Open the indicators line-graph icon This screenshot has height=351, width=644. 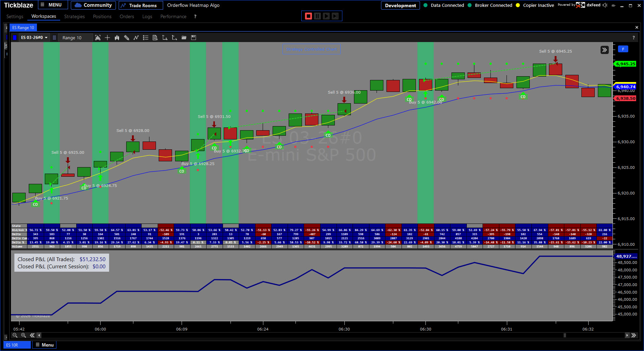pos(136,38)
